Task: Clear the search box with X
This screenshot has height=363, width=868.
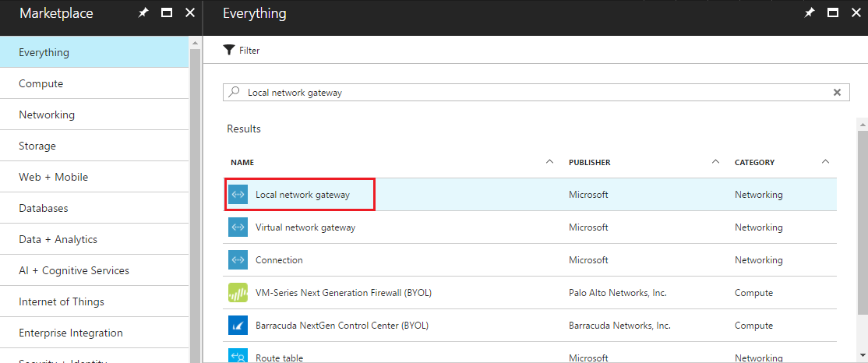Action: pyautogui.click(x=838, y=92)
